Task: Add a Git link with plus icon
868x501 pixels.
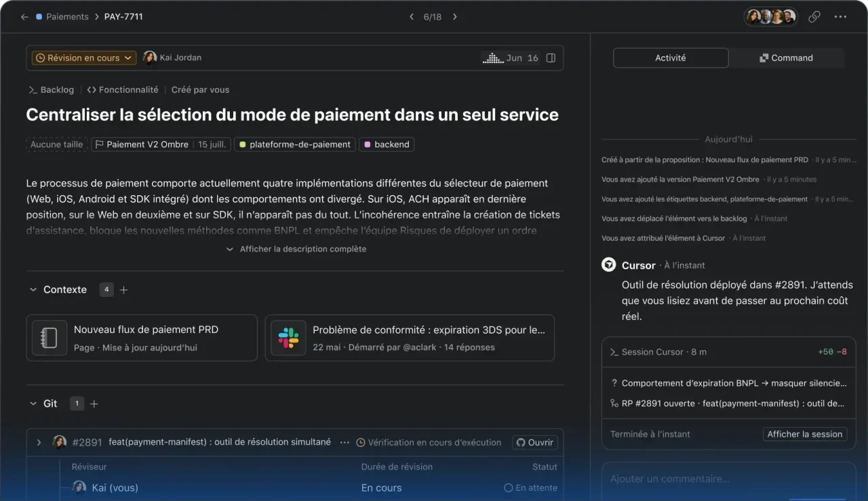Action: point(94,404)
